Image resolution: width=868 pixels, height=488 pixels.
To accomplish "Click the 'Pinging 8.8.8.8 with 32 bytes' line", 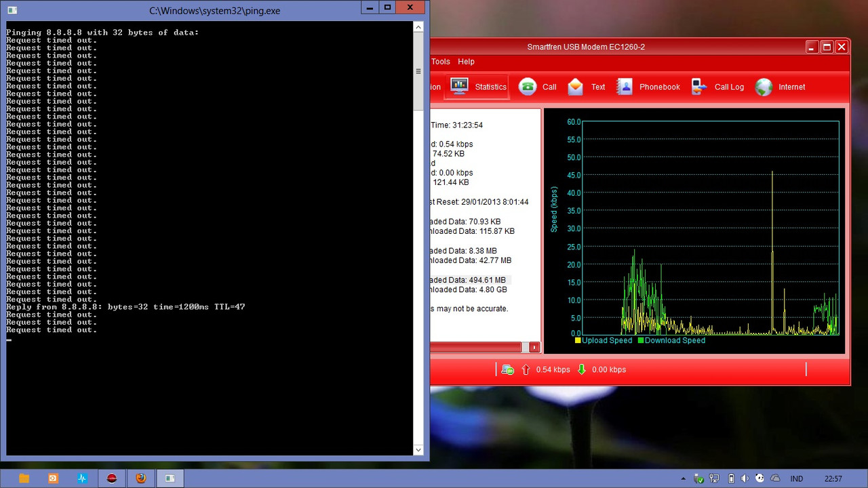I will coord(102,33).
